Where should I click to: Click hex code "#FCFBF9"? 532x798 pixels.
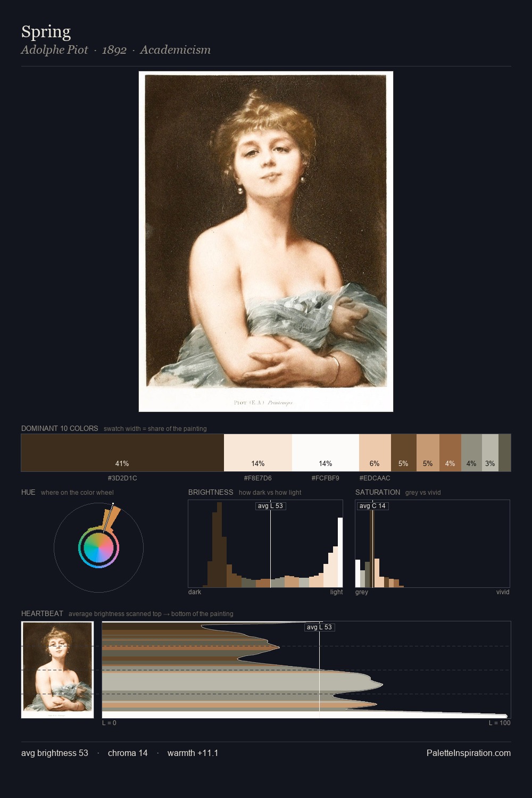pos(326,478)
